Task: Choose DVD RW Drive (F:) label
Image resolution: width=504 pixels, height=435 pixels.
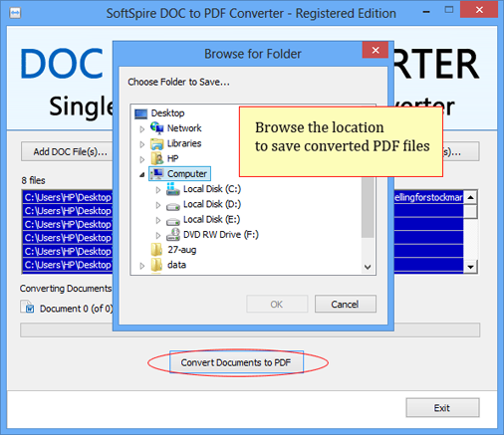Action: 221,235
